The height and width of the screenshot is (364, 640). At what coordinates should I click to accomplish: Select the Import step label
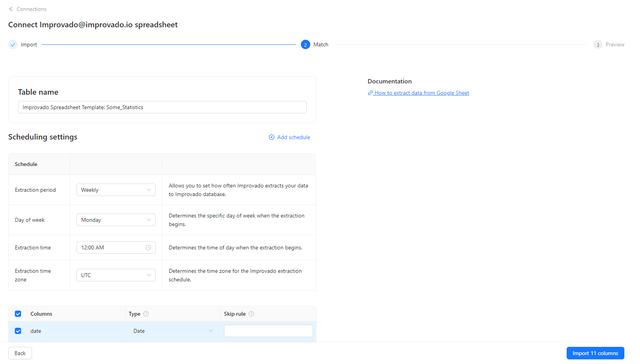coord(29,44)
